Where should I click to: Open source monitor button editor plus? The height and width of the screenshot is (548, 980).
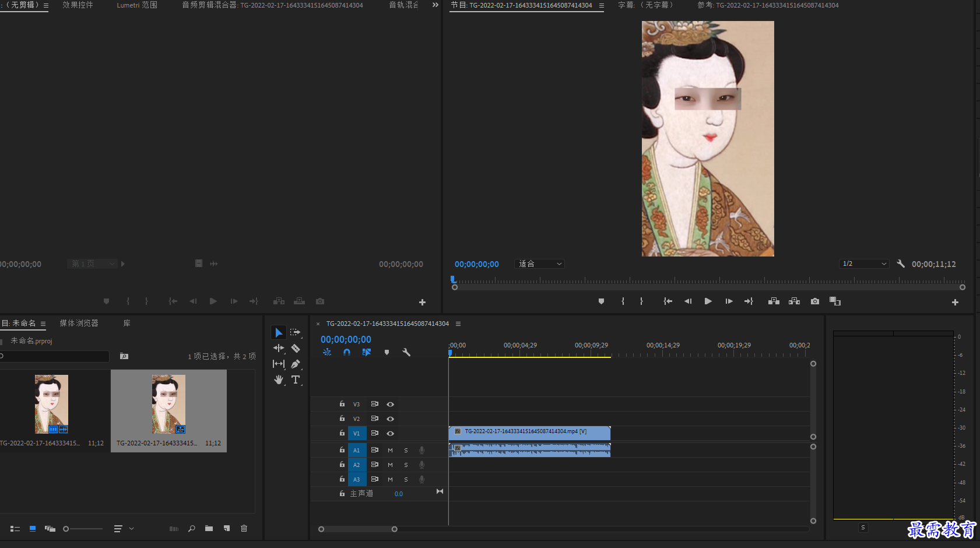[x=422, y=302]
